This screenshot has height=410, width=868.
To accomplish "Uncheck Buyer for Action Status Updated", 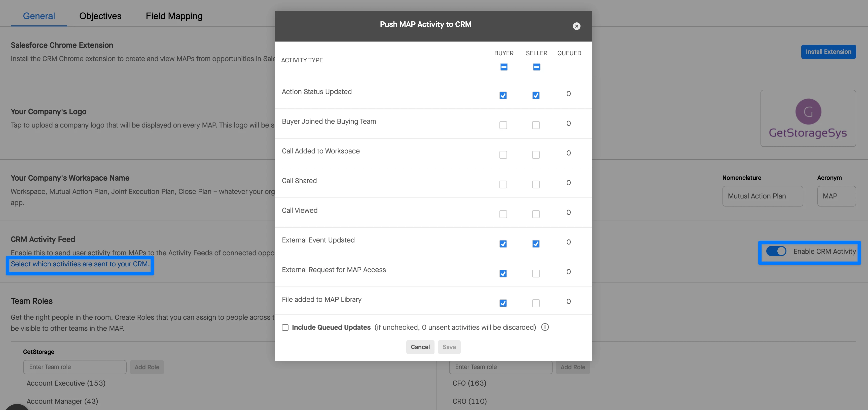I will point(503,96).
